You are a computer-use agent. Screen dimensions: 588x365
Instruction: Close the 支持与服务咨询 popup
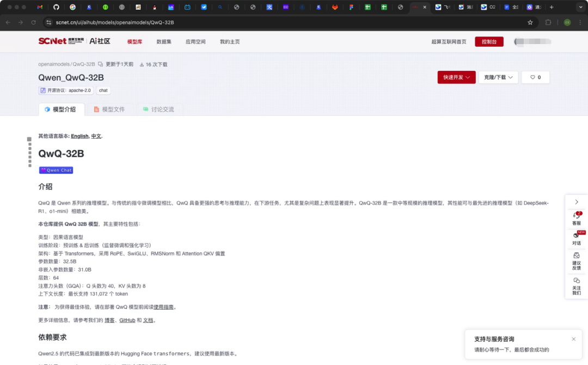coord(573,339)
